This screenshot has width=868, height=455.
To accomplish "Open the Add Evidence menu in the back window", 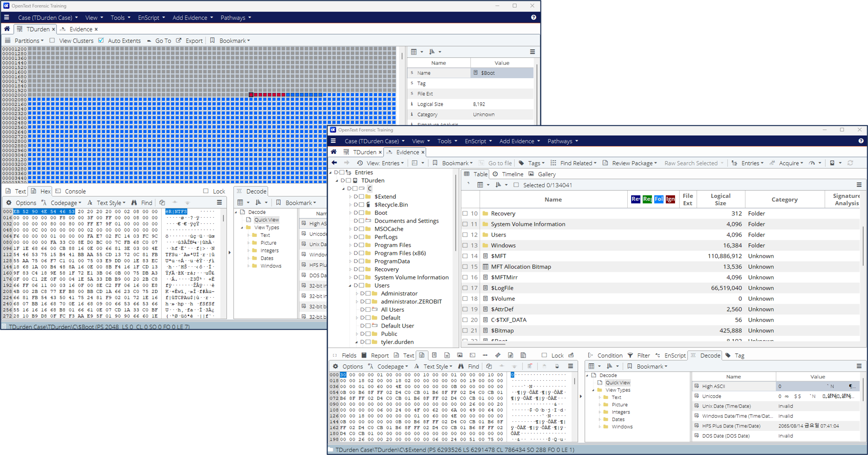I will click(193, 17).
